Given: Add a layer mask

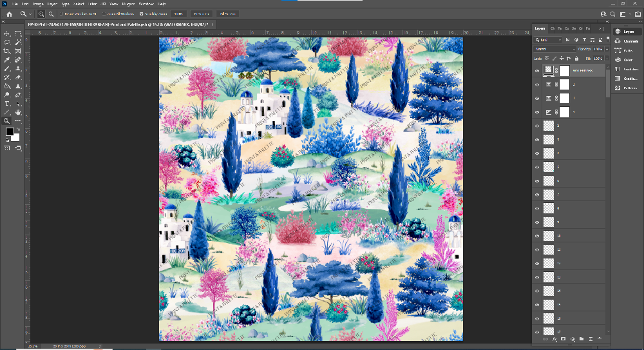Looking at the screenshot, I should pyautogui.click(x=563, y=339).
